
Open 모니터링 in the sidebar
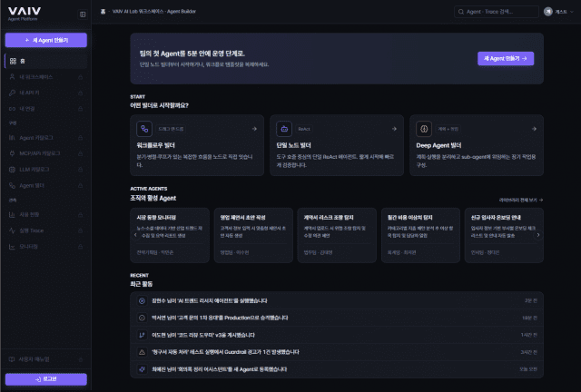tap(46, 247)
